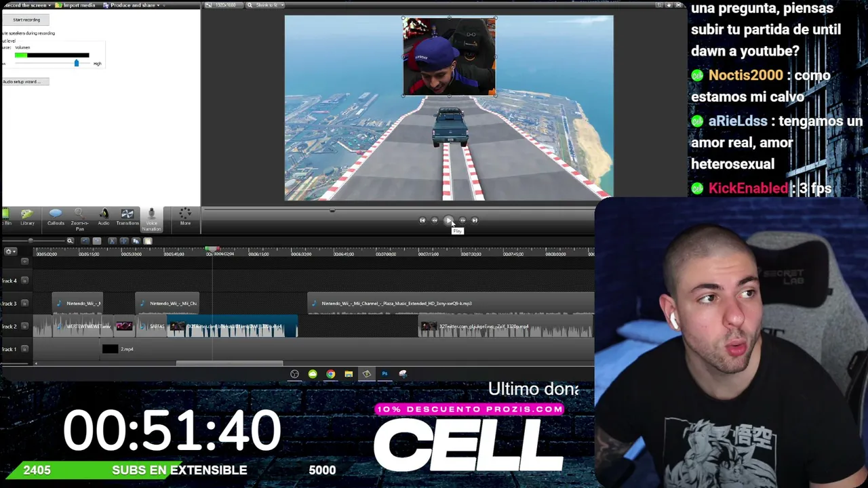Viewport: 868px width, 488px height.
Task: Expand the More tools menu
Action: (x=185, y=217)
